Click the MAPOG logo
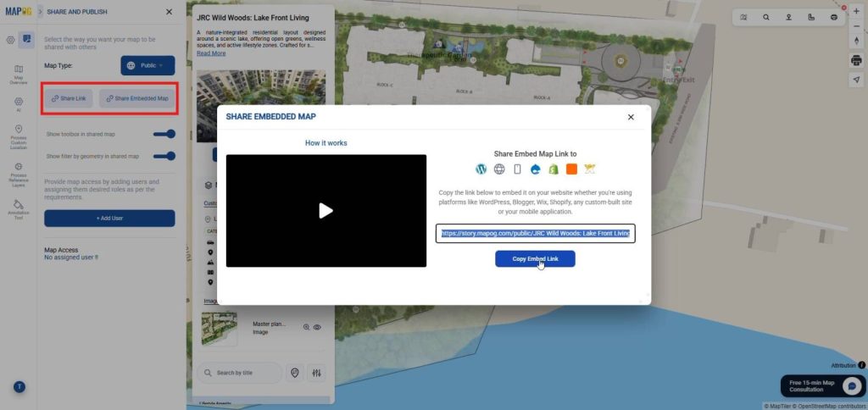 [x=19, y=11]
